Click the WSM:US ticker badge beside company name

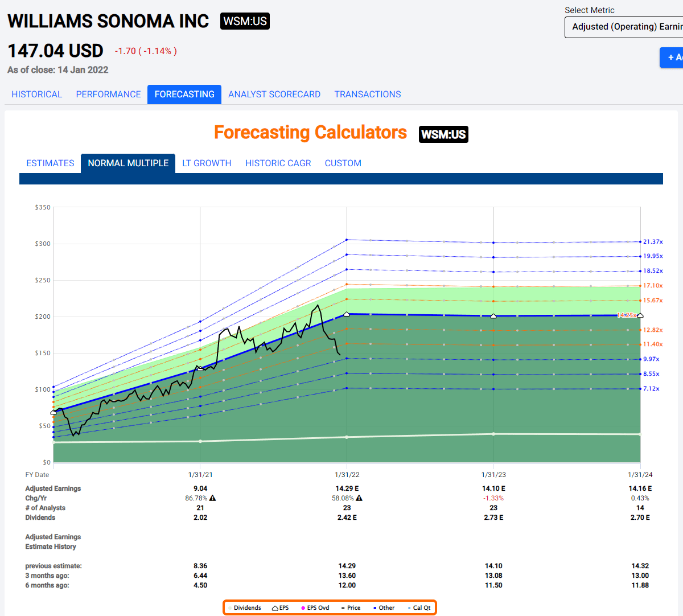(x=245, y=21)
